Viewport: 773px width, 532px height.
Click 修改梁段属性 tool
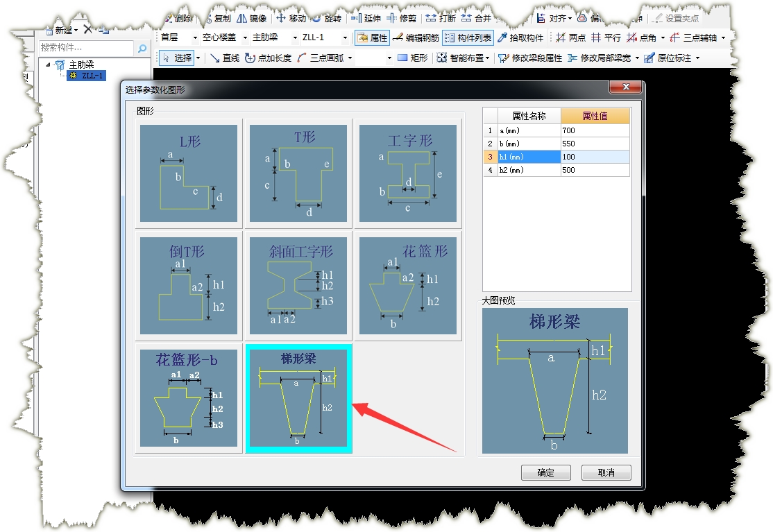coord(530,58)
